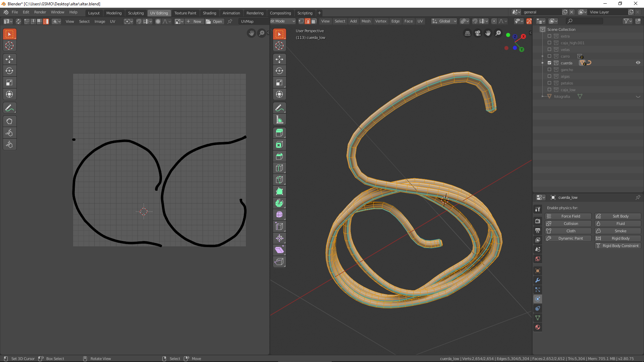Click the red X axis gizmo
644x362 pixels.
pos(523,36)
